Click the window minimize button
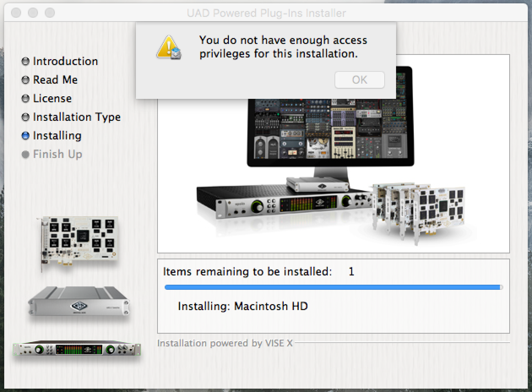532x392 pixels. [x=33, y=13]
